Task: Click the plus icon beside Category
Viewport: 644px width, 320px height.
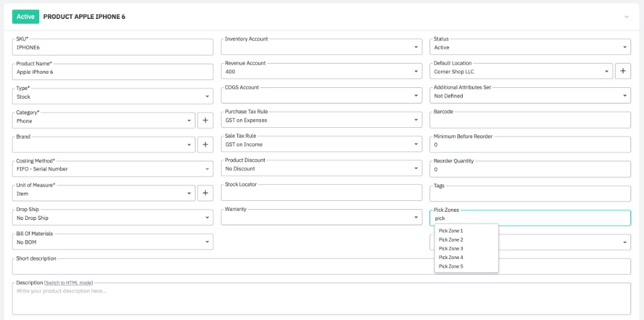Action: click(x=206, y=120)
